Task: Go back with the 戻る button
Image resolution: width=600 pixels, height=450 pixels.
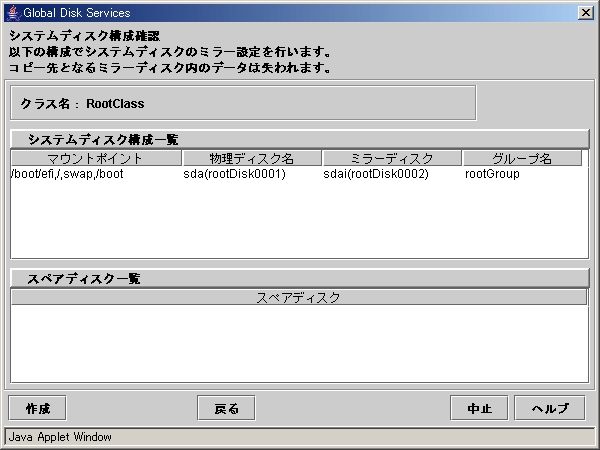Action: click(226, 408)
